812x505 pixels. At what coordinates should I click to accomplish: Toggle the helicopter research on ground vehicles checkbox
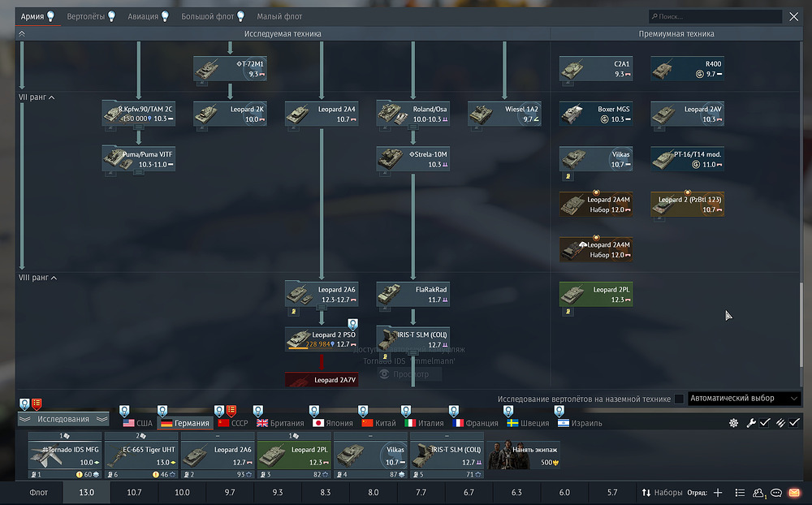679,399
